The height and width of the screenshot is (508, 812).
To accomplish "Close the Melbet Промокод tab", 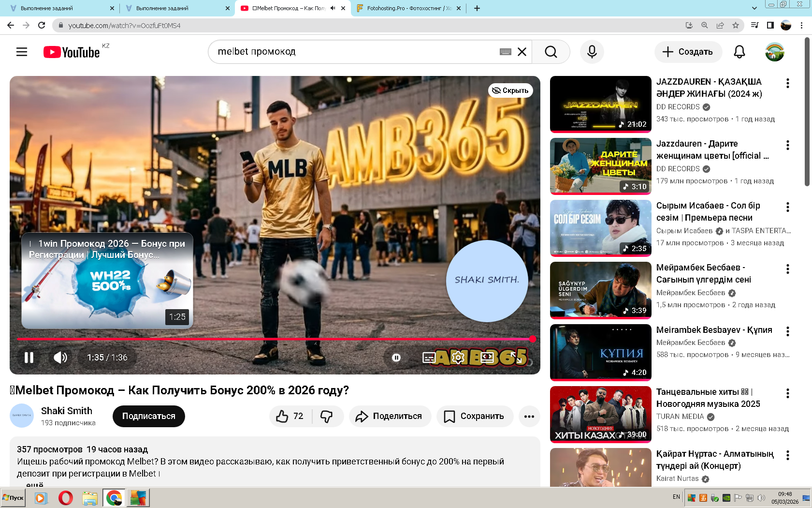I will [343, 8].
